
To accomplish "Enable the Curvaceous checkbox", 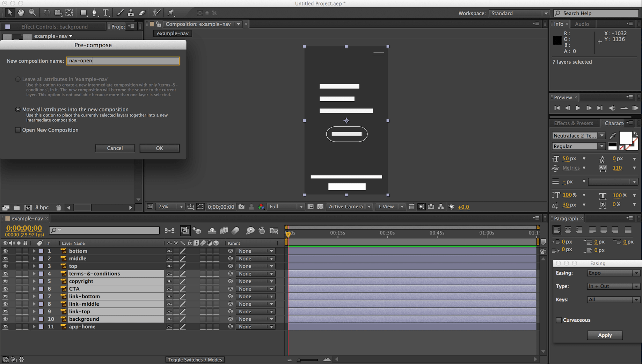I will 559,320.
